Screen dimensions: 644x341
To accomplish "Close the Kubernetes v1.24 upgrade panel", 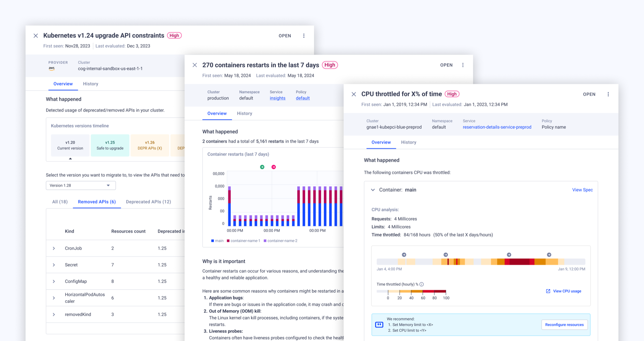I will point(36,36).
